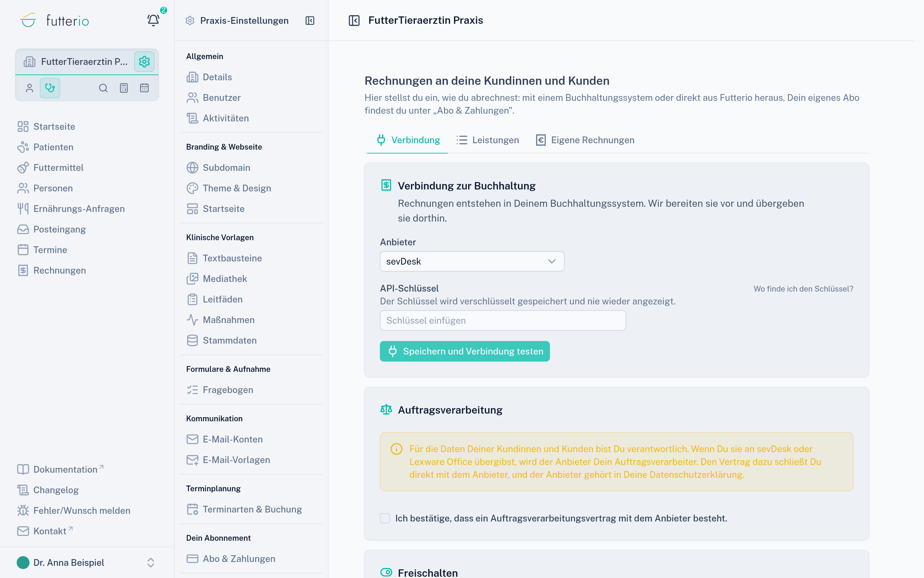Open the Kontakt external link
The image size is (924, 578).
45,531
